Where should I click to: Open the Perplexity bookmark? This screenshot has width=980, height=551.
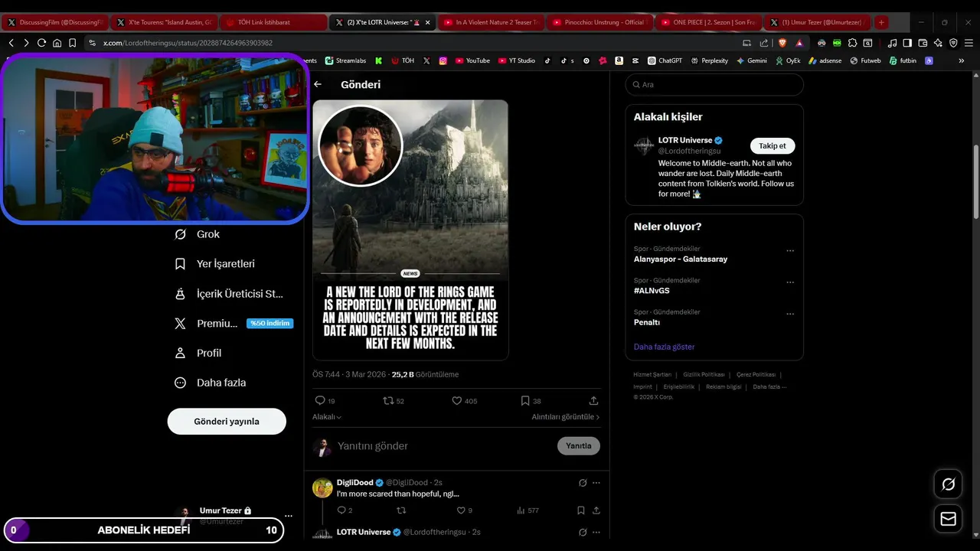[709, 60]
